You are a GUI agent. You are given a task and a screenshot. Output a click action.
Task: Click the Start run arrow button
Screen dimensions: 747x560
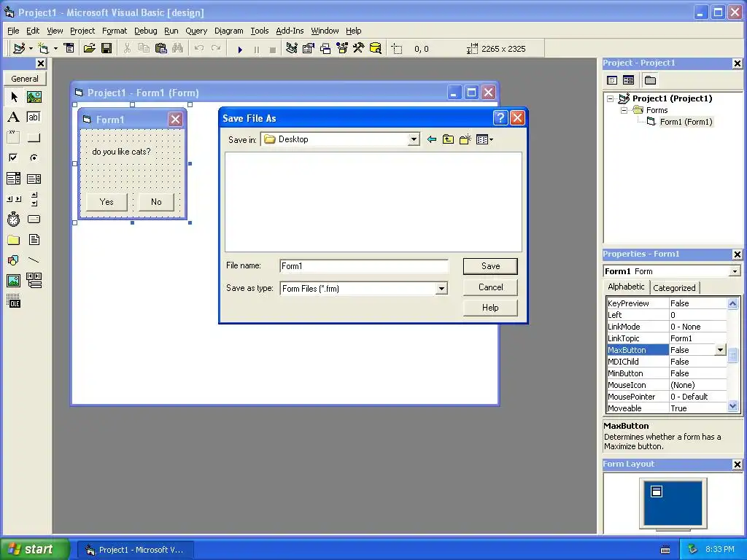point(240,49)
